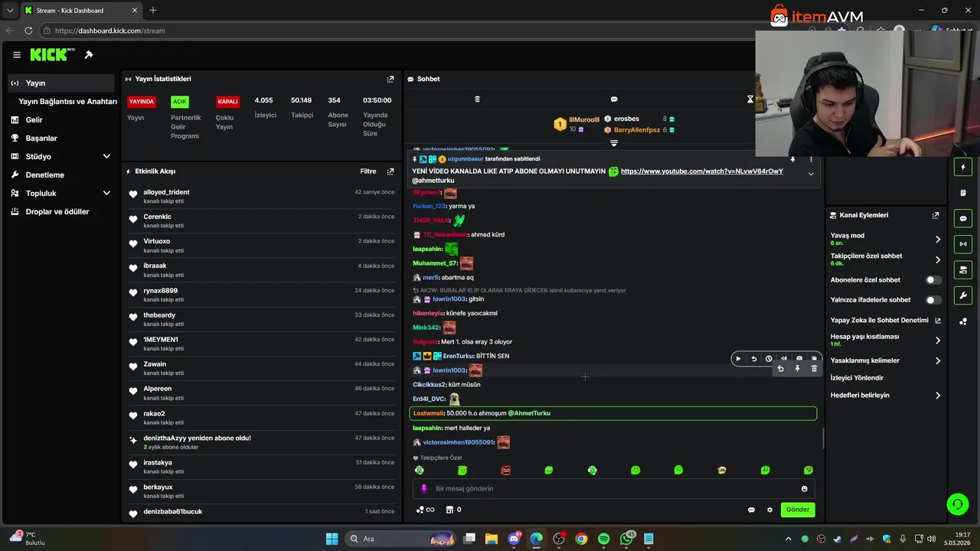Click the hourglass icon in chat toolbar

pos(750,99)
